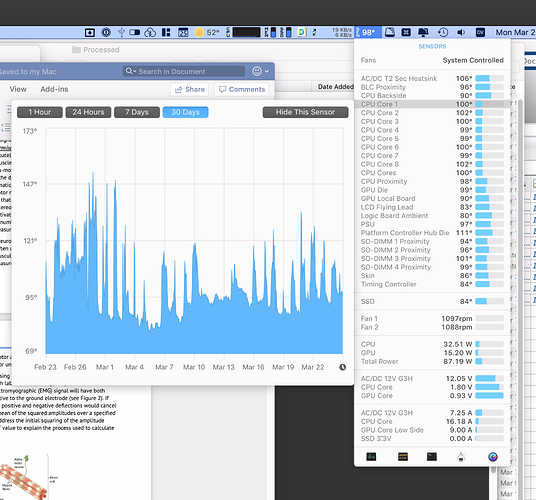Select the 7 Days graph range
The width and height of the screenshot is (536, 500).
click(x=137, y=112)
